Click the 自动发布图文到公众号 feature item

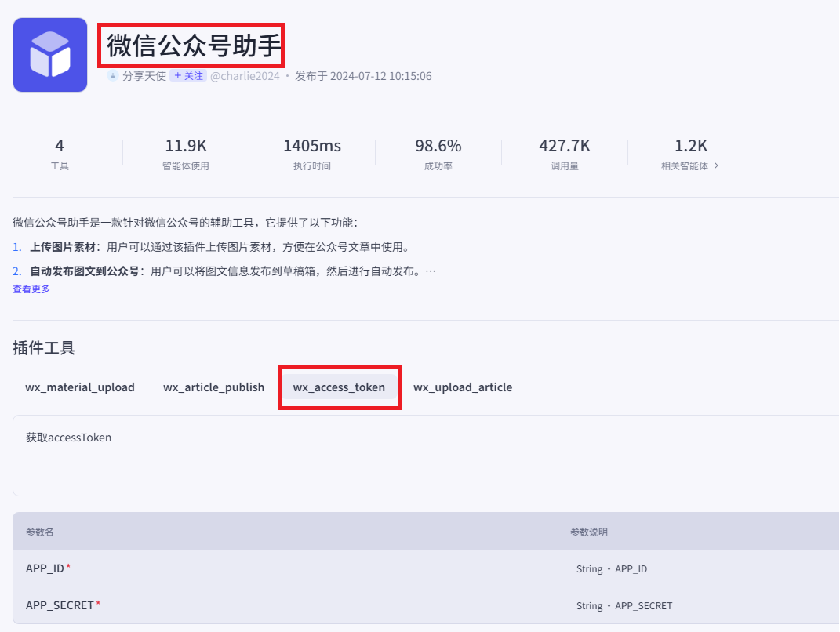tap(224, 271)
